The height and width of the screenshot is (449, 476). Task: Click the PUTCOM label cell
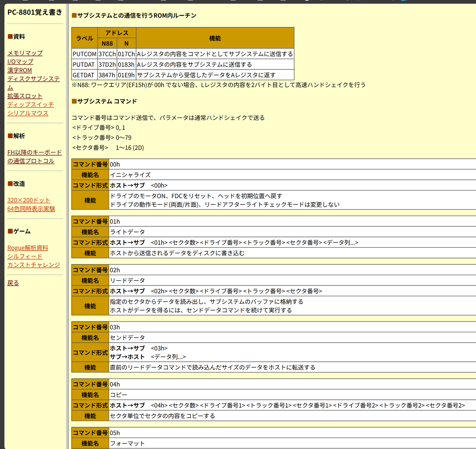(x=84, y=54)
